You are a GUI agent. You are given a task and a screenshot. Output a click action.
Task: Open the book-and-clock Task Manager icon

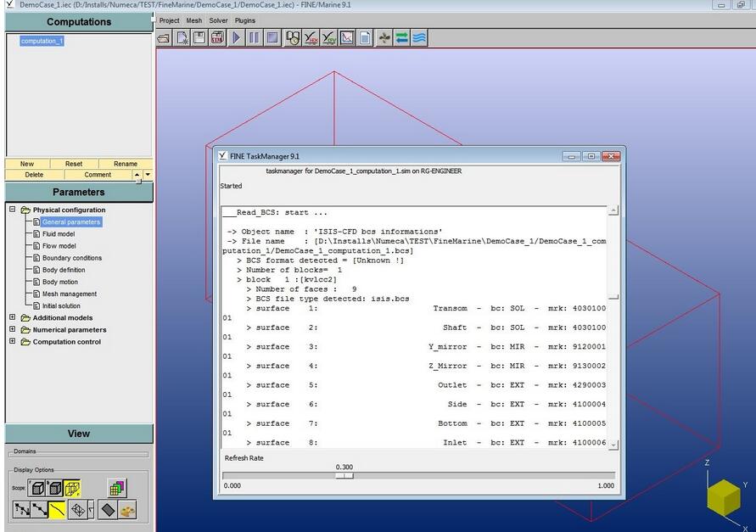click(292, 37)
